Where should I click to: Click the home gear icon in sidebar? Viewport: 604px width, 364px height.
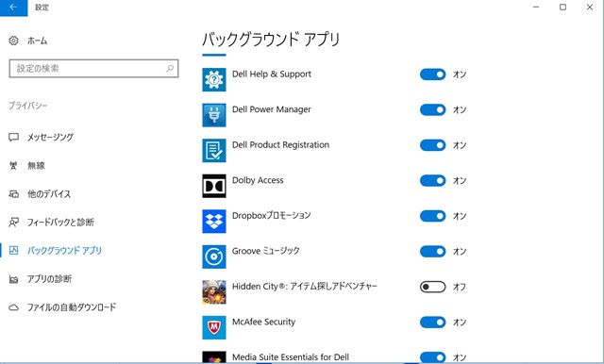click(13, 41)
